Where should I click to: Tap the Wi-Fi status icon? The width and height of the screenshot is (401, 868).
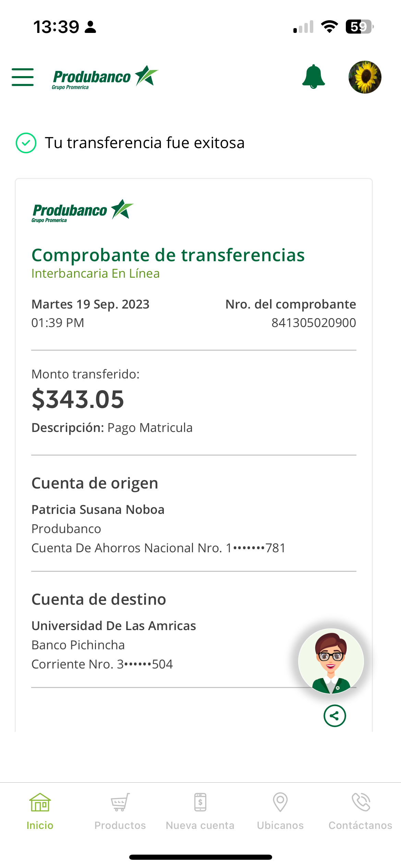(x=329, y=27)
